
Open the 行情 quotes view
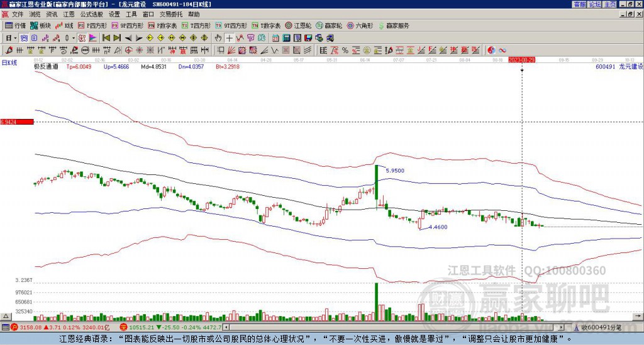(15, 25)
